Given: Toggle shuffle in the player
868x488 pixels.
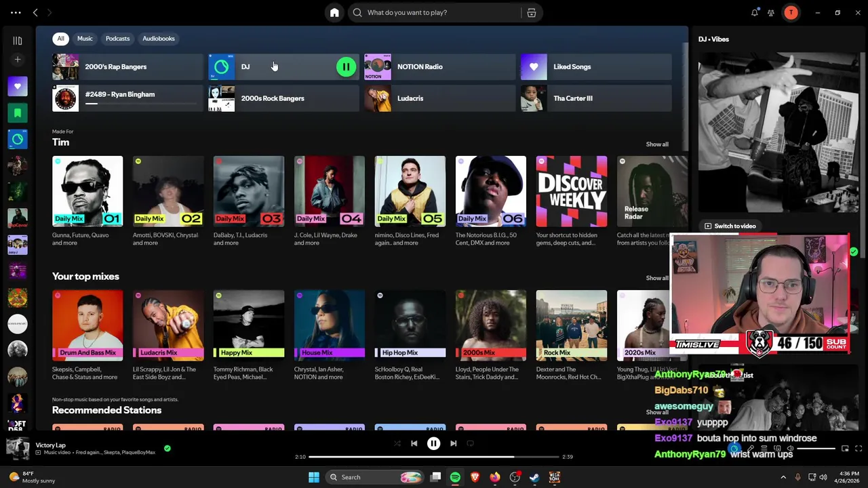Looking at the screenshot, I should pyautogui.click(x=397, y=443).
